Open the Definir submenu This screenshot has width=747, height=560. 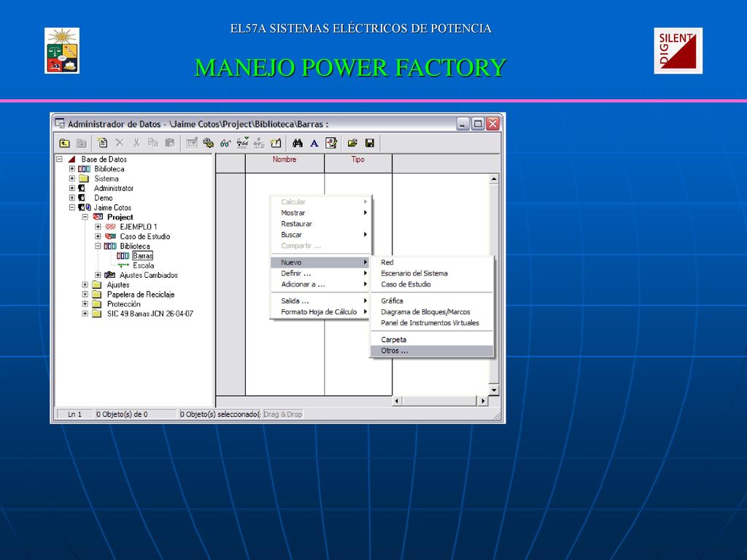[x=320, y=273]
